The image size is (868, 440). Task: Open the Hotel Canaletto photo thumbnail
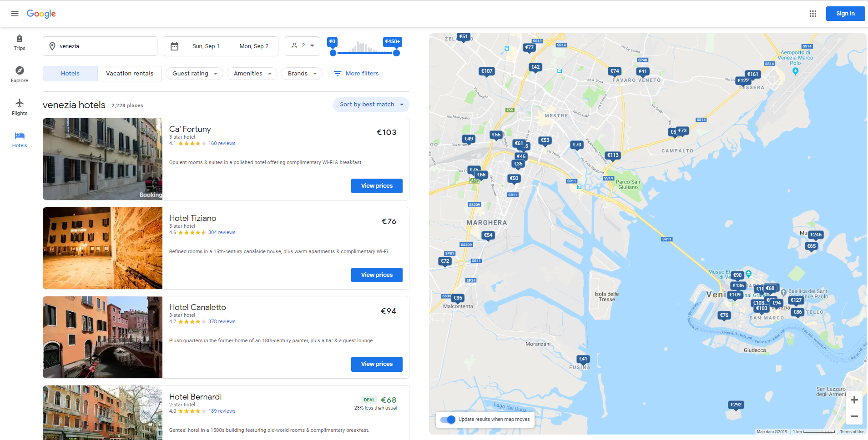[102, 337]
